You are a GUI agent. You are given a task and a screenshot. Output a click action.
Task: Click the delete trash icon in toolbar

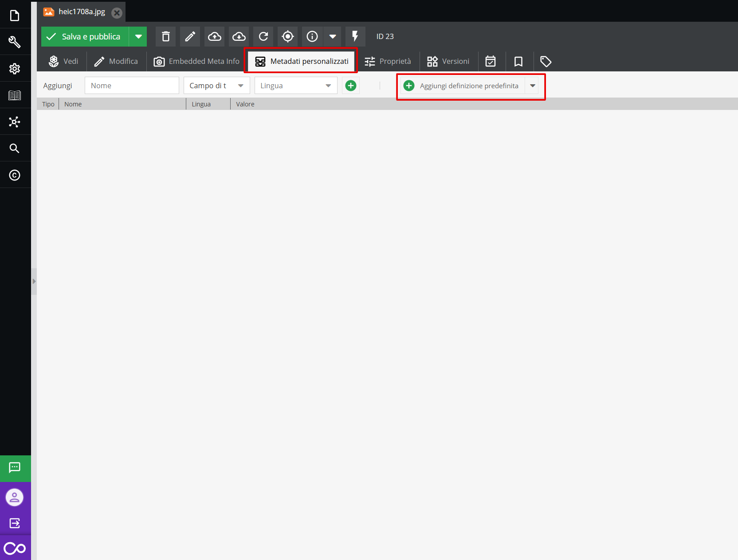(x=165, y=36)
